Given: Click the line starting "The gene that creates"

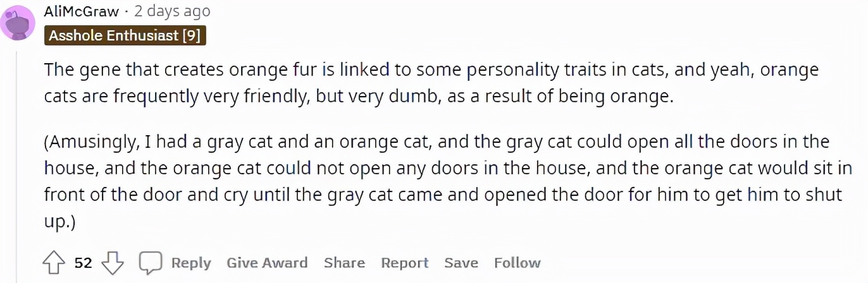Looking at the screenshot, I should click(431, 69).
